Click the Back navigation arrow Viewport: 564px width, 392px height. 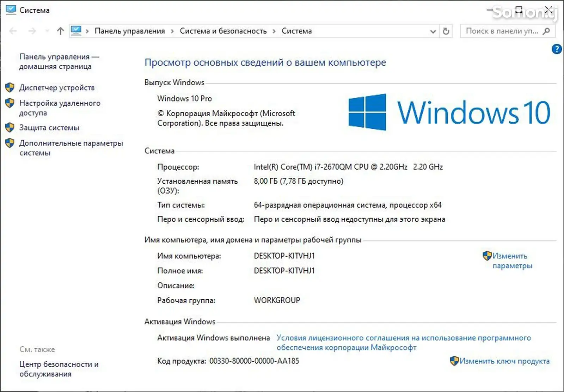(13, 31)
